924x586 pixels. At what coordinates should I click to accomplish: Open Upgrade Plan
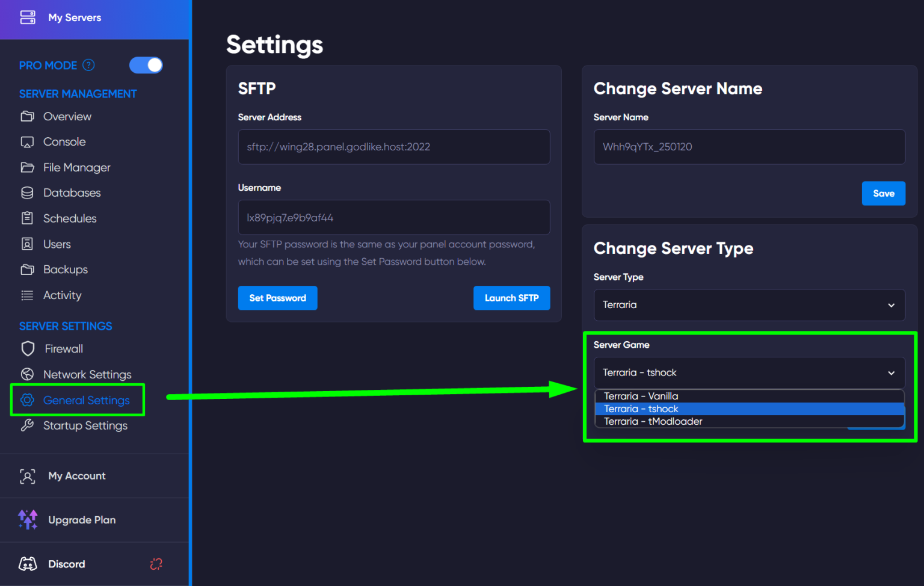click(82, 520)
